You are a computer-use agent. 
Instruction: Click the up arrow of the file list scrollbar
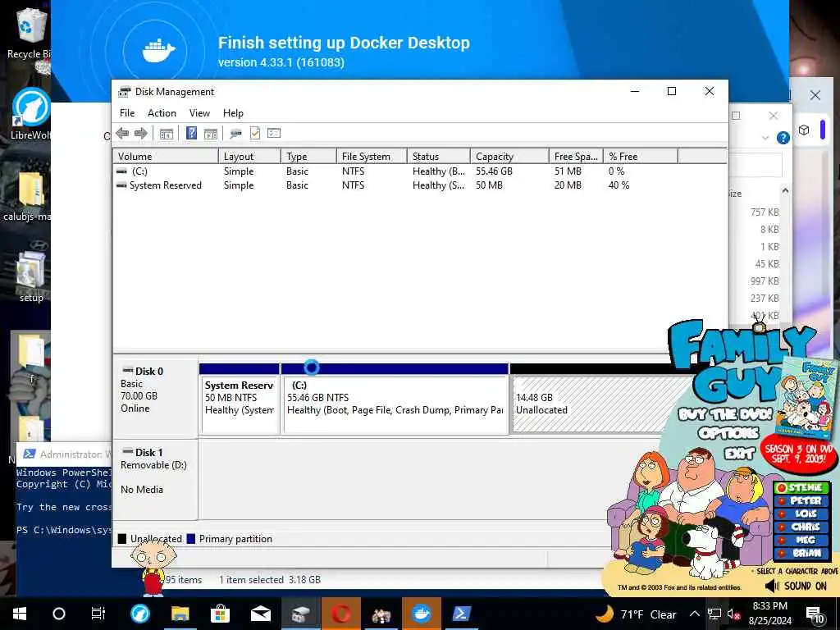tap(785, 190)
